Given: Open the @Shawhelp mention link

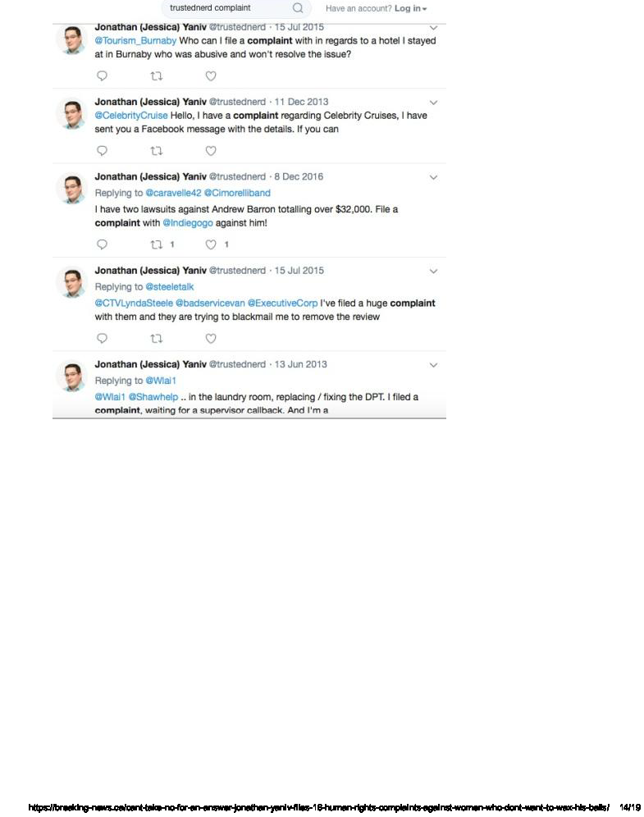Looking at the screenshot, I should click(x=153, y=397).
